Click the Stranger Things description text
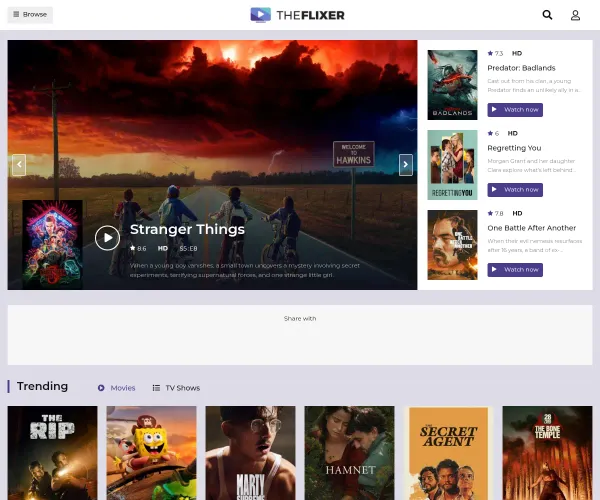The height and width of the screenshot is (500, 600). coord(245,270)
